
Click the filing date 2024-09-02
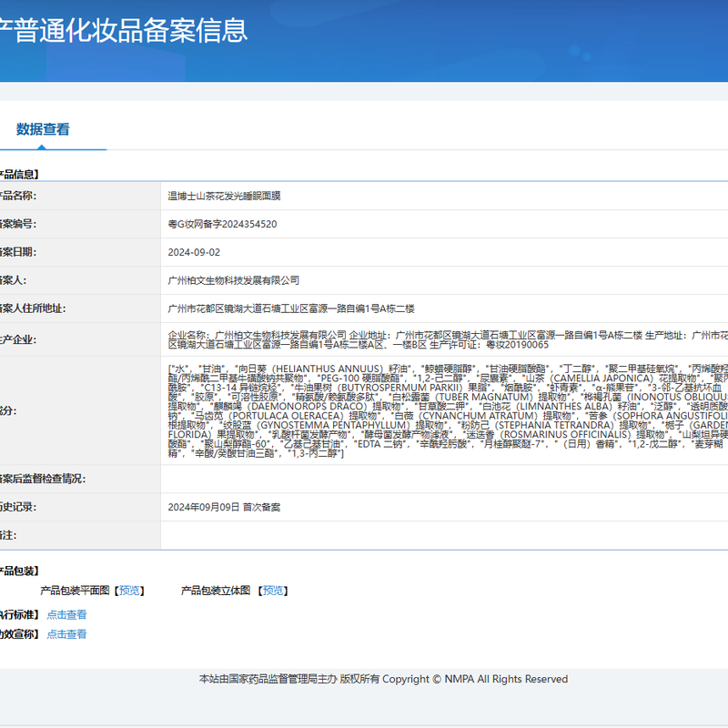(x=194, y=252)
